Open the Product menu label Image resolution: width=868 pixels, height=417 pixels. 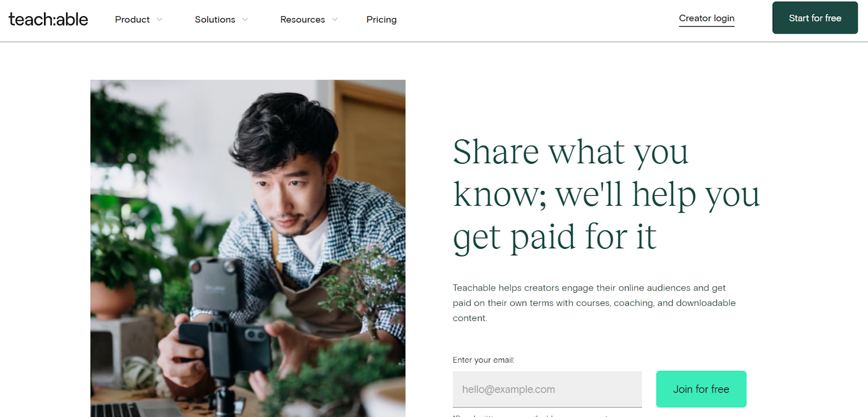click(x=132, y=20)
